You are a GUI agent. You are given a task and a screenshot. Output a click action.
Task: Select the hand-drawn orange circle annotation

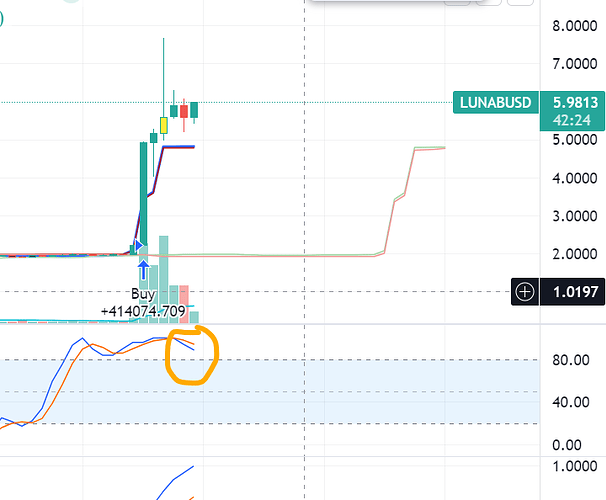point(192,355)
